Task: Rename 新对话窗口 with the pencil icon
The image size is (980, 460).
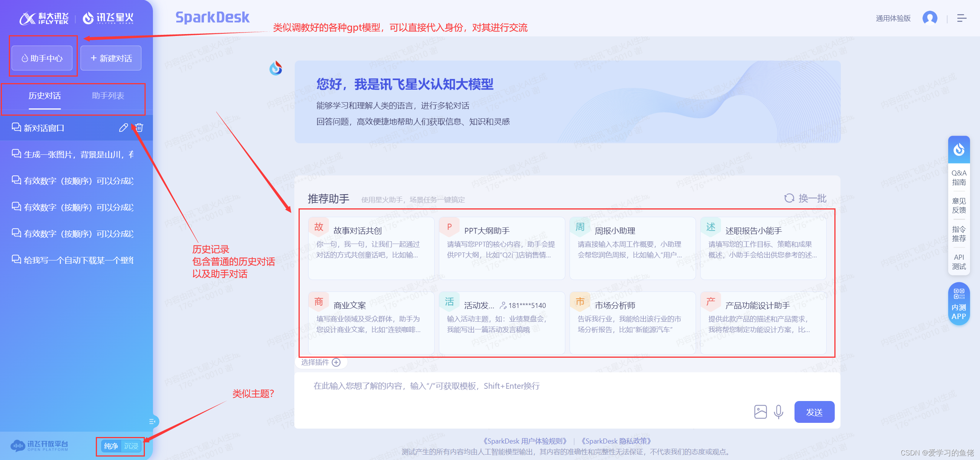Action: click(123, 128)
